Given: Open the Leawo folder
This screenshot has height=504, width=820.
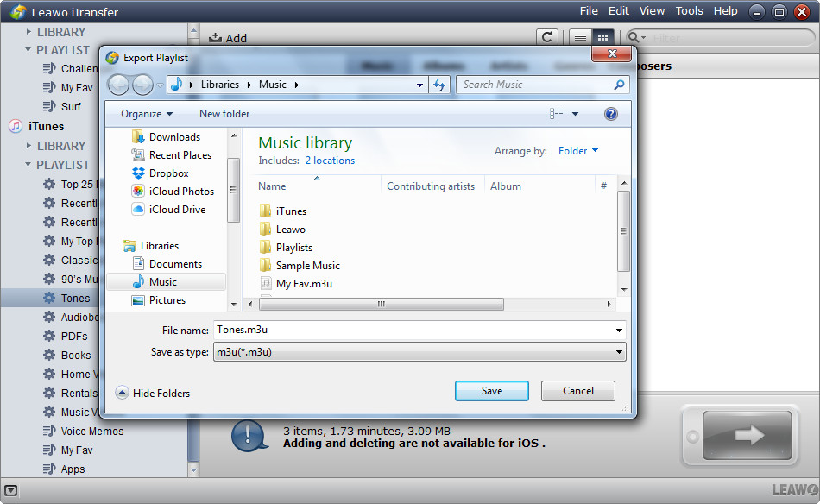Looking at the screenshot, I should [x=282, y=230].
